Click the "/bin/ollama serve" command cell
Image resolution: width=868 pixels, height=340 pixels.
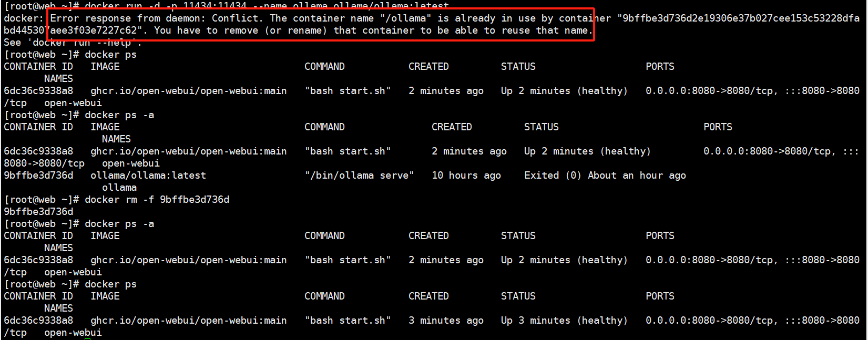coord(359,176)
